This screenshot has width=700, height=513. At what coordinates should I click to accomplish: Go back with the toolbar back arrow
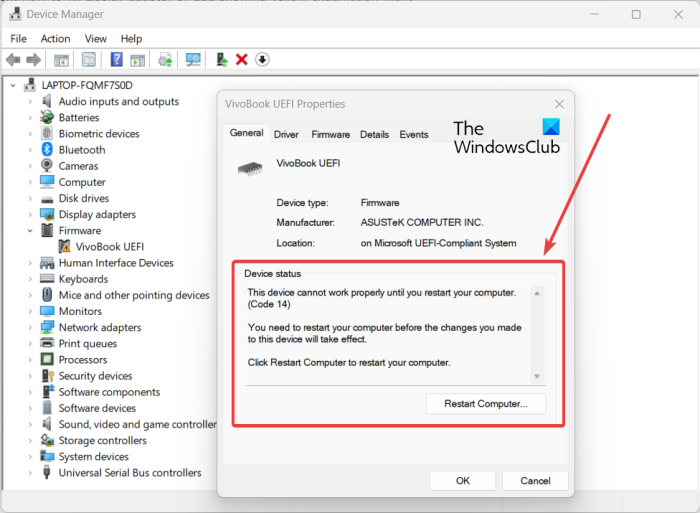click(x=13, y=59)
